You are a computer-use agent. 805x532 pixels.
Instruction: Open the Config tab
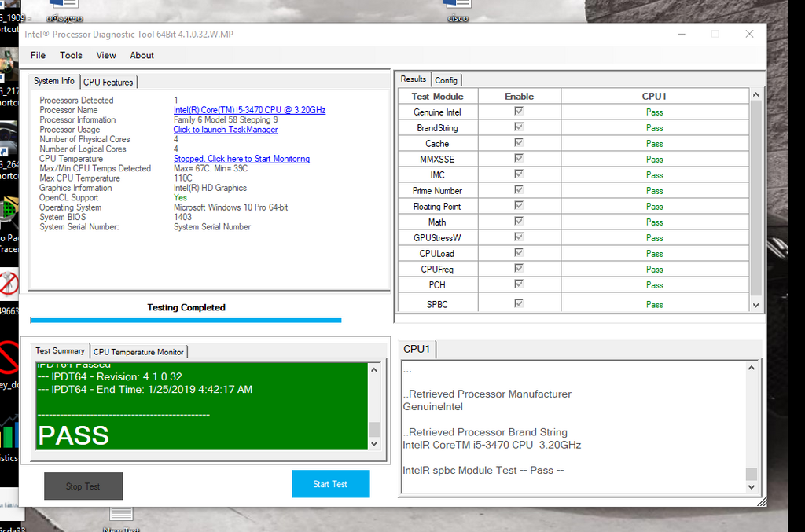(x=447, y=80)
